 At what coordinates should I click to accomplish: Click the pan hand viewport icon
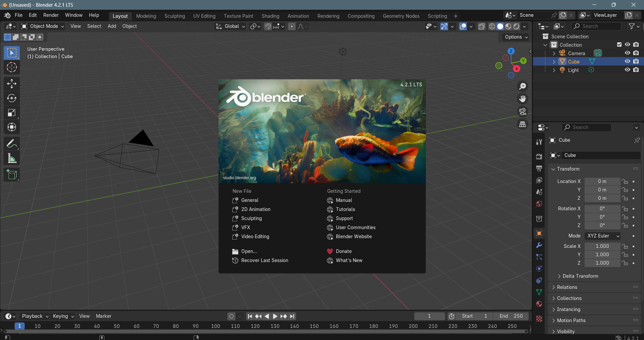pos(523,99)
